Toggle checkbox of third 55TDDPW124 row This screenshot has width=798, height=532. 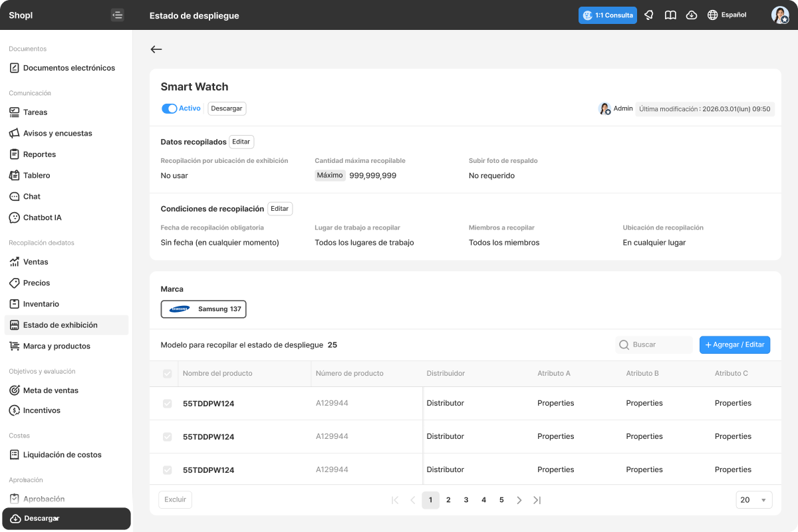click(168, 470)
